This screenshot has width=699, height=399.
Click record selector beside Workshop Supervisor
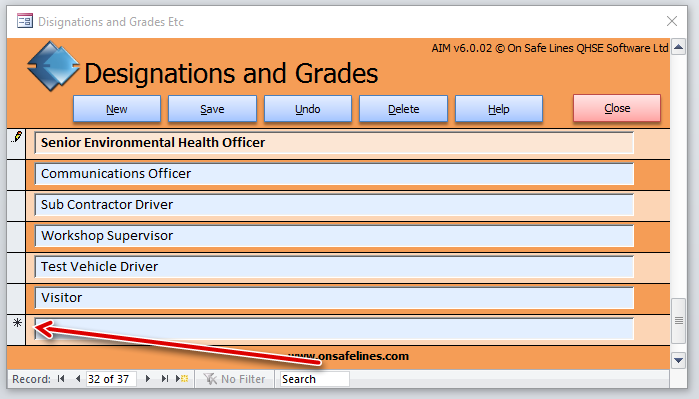point(16,237)
